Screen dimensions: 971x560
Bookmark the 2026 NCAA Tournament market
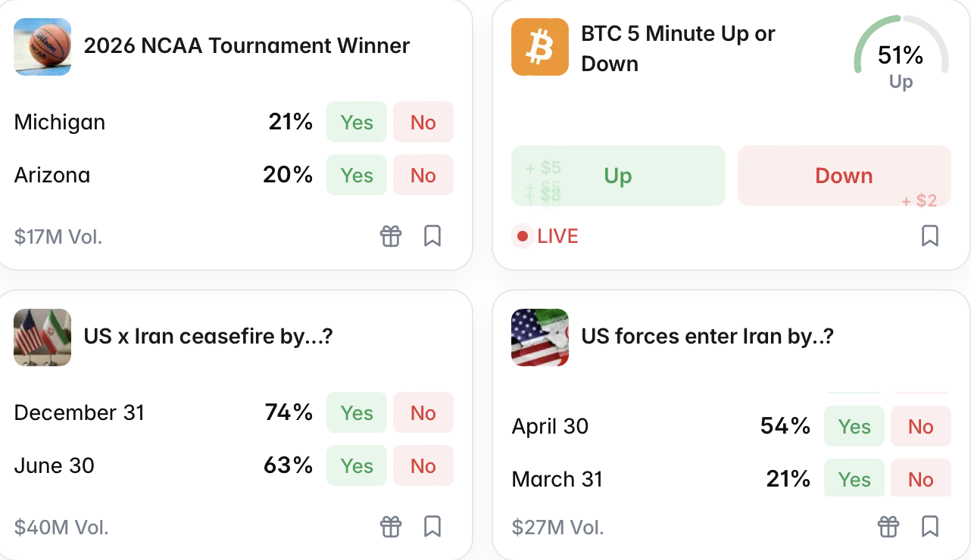tap(432, 236)
